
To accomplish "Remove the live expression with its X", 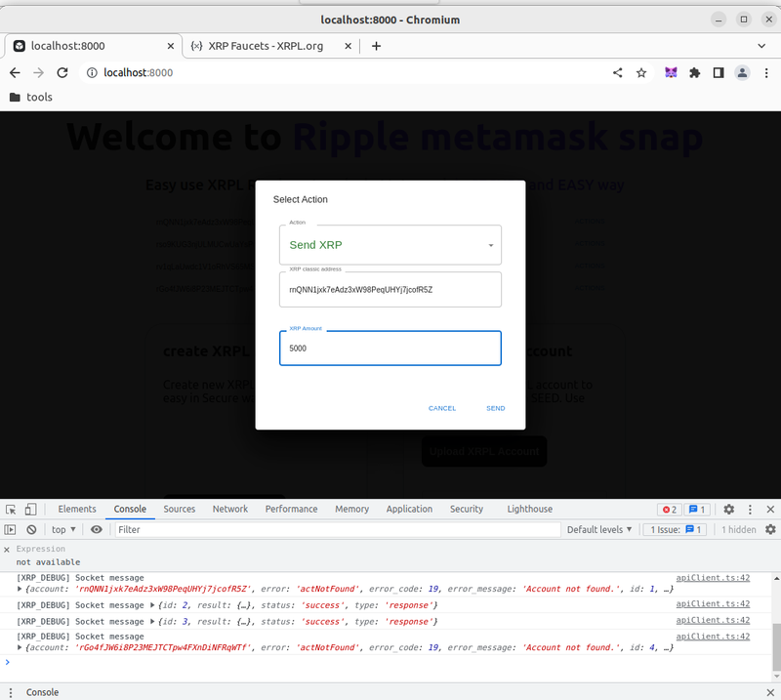I will (7, 550).
